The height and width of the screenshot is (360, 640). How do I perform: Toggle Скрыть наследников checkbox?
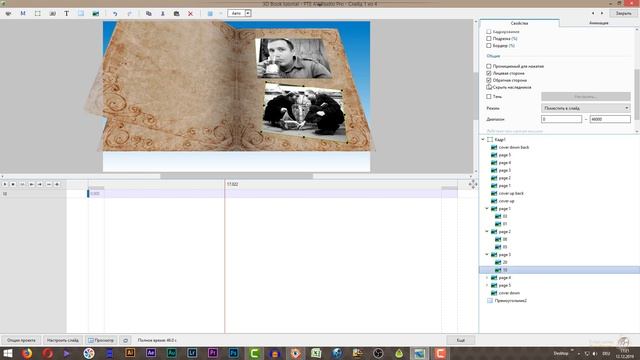click(489, 87)
